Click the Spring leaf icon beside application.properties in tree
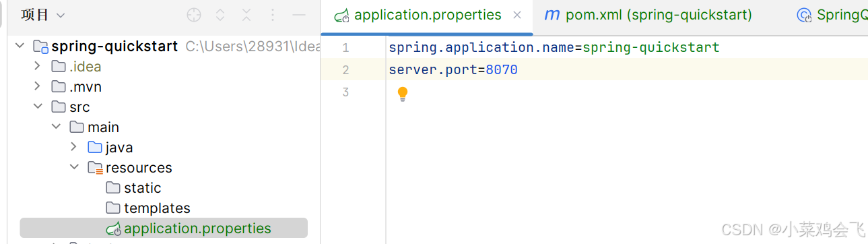Image resolution: width=868 pixels, height=244 pixels. pyautogui.click(x=113, y=228)
